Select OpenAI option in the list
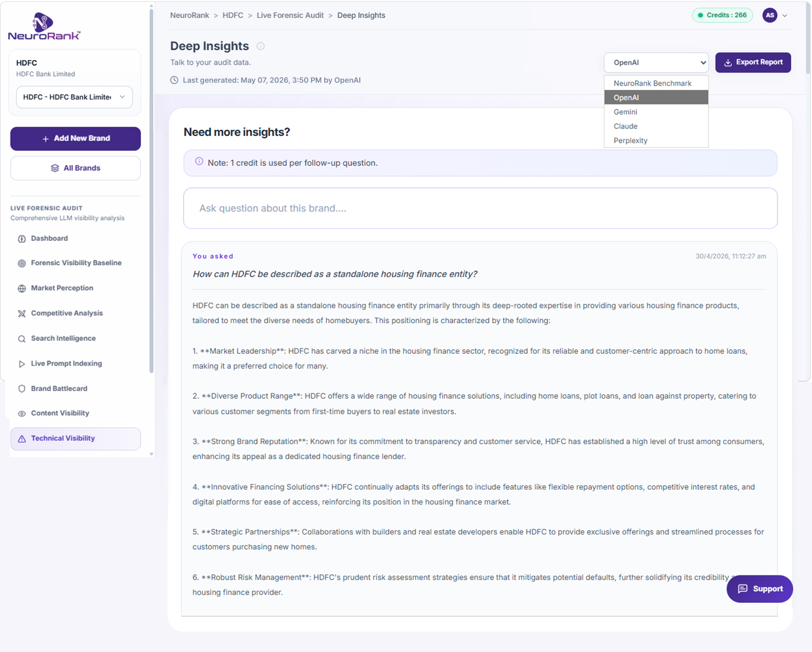The image size is (812, 652). click(656, 97)
